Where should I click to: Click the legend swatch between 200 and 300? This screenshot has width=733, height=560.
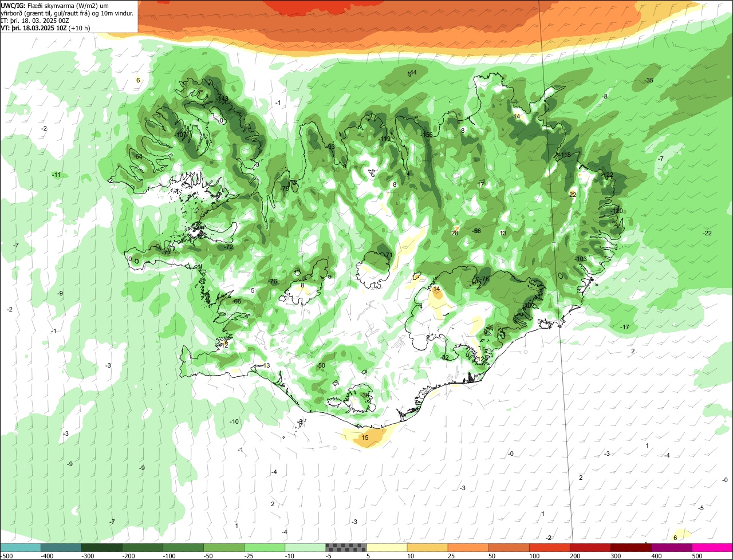(x=590, y=547)
